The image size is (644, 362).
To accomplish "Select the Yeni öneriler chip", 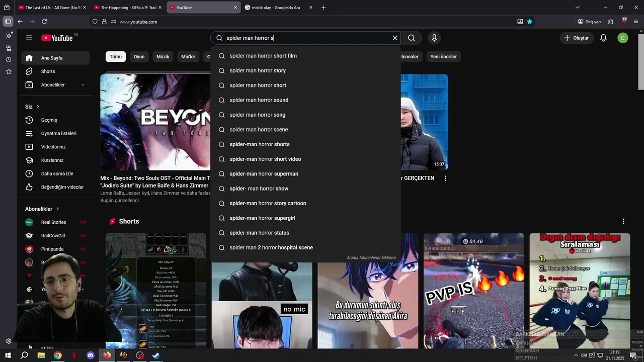I will [x=443, y=56].
